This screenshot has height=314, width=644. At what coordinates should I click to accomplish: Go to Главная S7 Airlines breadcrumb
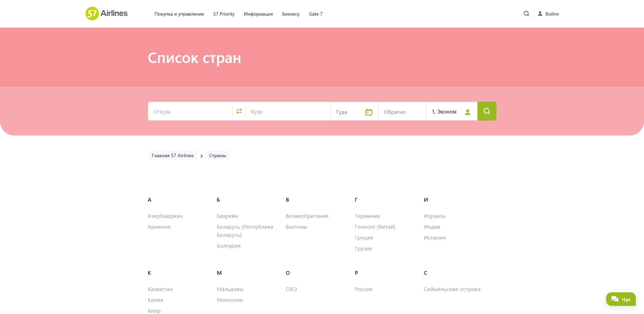173,155
